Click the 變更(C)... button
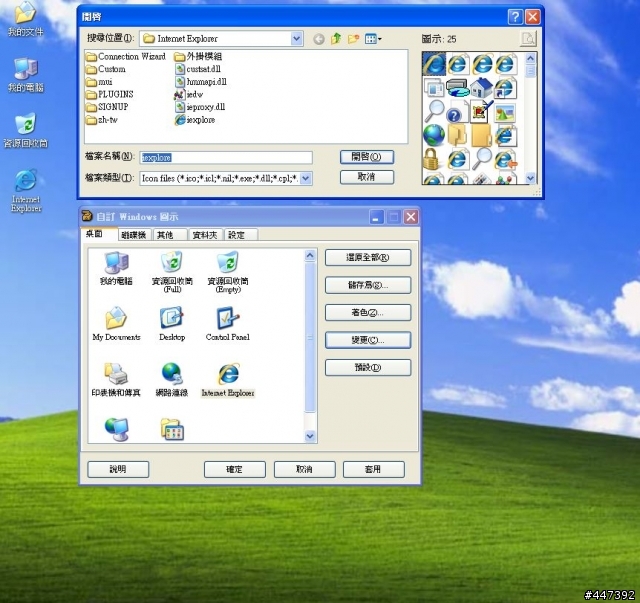This screenshot has height=603, width=640. pyautogui.click(x=368, y=340)
